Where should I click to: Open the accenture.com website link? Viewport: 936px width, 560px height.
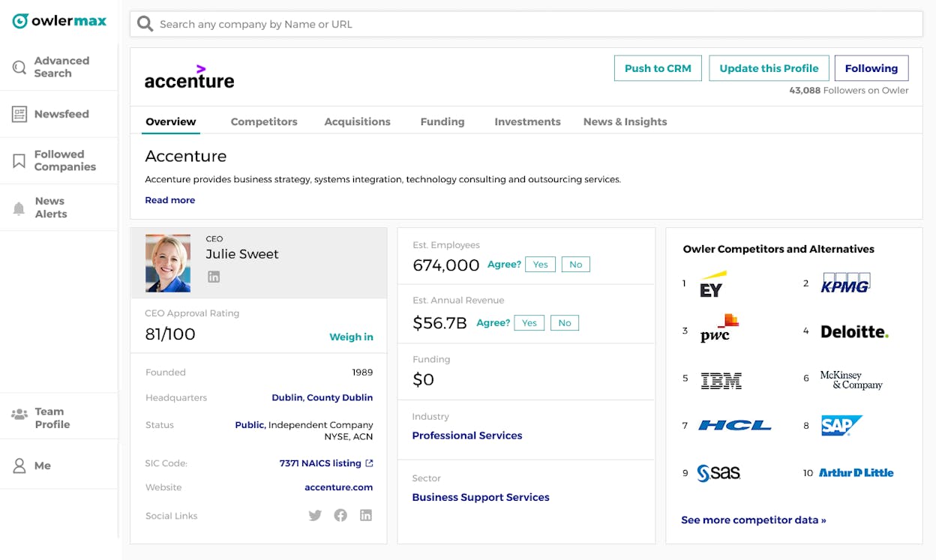pos(338,487)
